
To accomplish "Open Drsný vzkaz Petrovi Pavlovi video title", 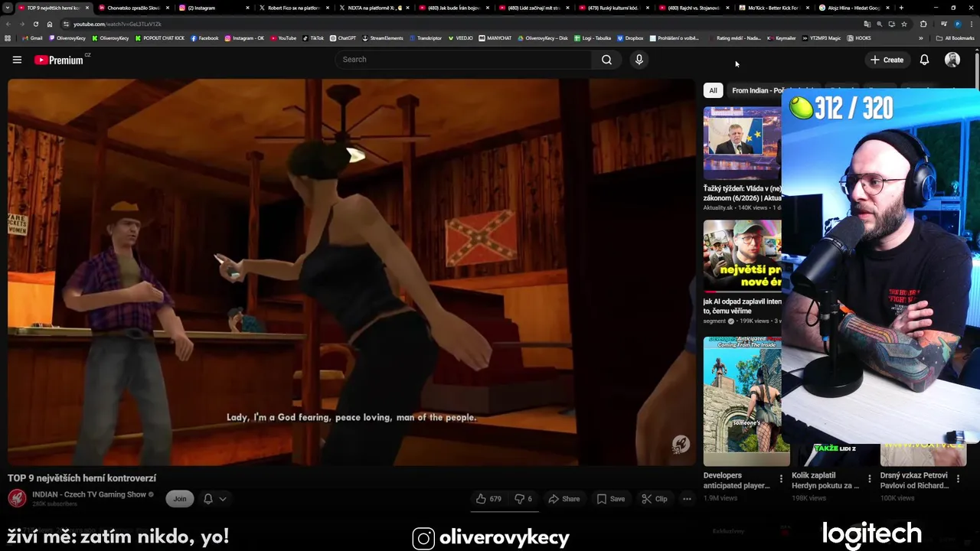I will (915, 481).
